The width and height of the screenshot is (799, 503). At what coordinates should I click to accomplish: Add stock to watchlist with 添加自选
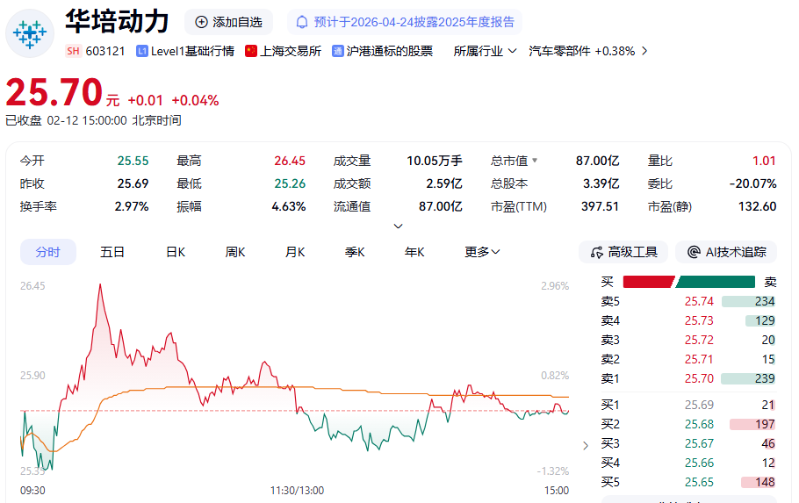click(229, 21)
